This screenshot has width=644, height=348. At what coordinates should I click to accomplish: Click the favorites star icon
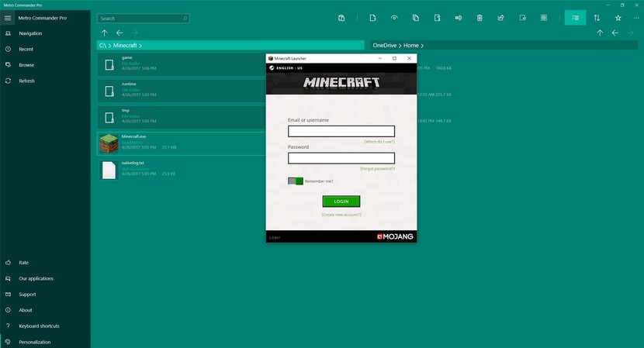[618, 18]
